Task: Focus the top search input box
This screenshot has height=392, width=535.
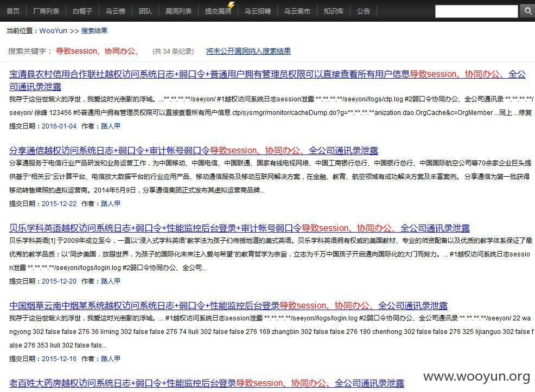Action: pyautogui.click(x=476, y=11)
